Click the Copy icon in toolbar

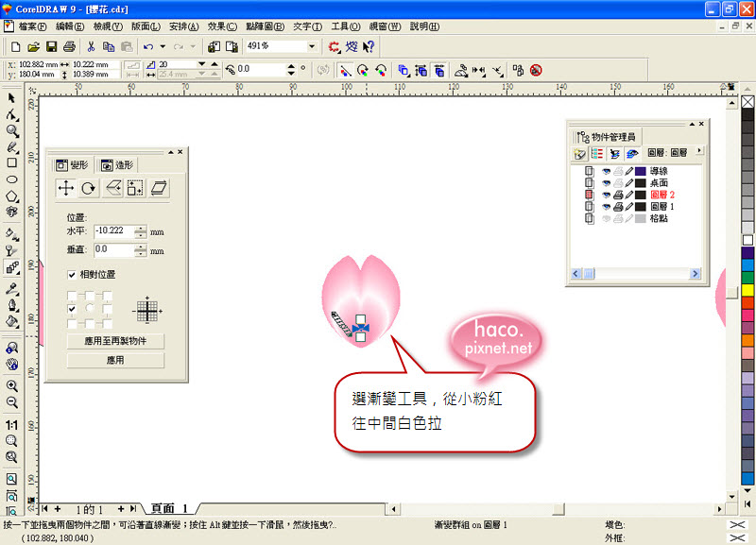[x=109, y=46]
